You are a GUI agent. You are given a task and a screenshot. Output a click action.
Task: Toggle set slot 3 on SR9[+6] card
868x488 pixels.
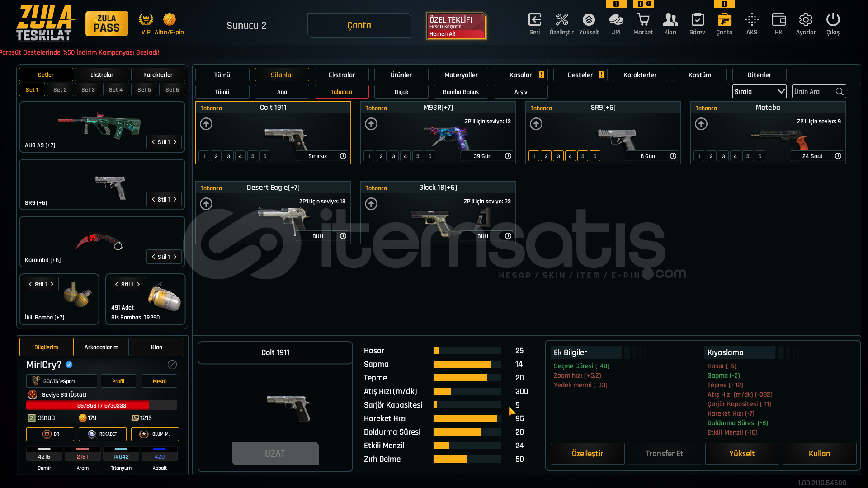(558, 156)
